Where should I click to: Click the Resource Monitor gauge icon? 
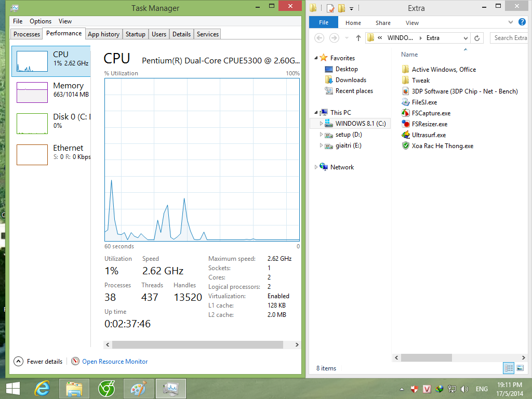pos(75,362)
